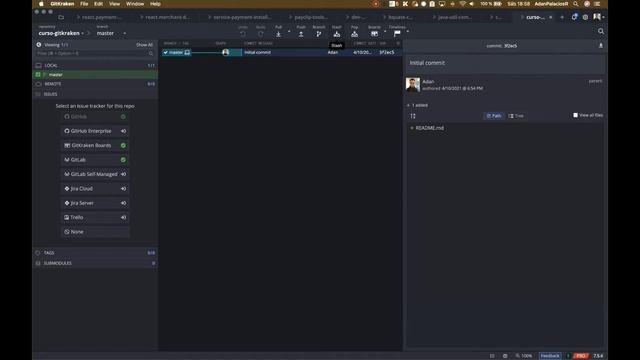Focus the left panel filter field

point(95,53)
